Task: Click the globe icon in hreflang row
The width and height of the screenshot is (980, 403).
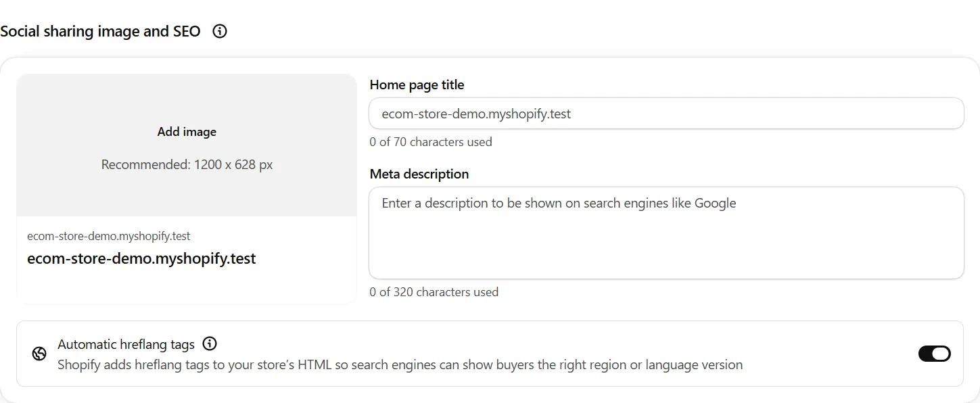Action: pyautogui.click(x=39, y=354)
